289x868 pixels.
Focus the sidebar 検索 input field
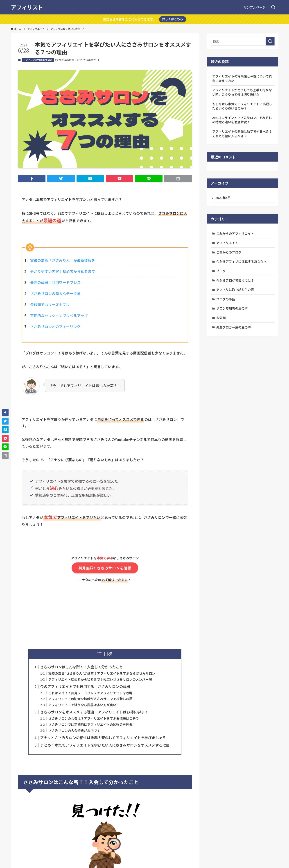[x=238, y=41]
